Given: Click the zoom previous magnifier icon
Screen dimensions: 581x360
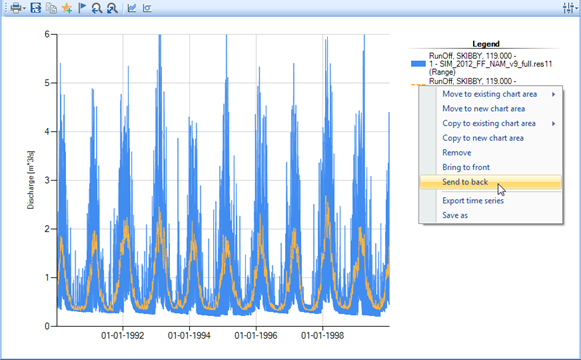Looking at the screenshot, I should tap(97, 8).
